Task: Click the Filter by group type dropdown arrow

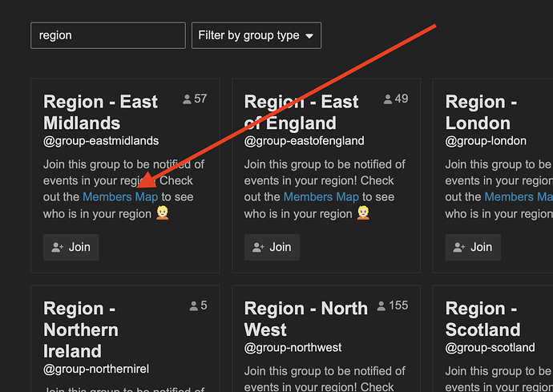Action: (x=309, y=36)
